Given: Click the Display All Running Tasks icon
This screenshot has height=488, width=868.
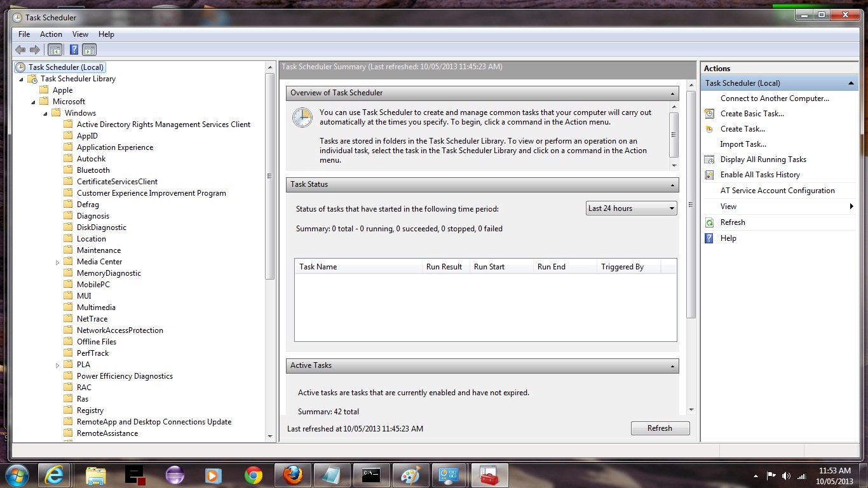Looking at the screenshot, I should point(709,159).
